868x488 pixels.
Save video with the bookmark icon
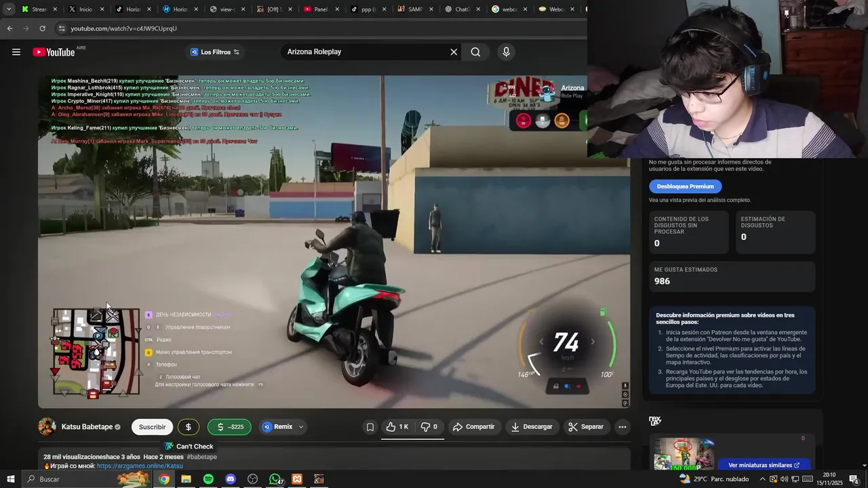click(370, 427)
